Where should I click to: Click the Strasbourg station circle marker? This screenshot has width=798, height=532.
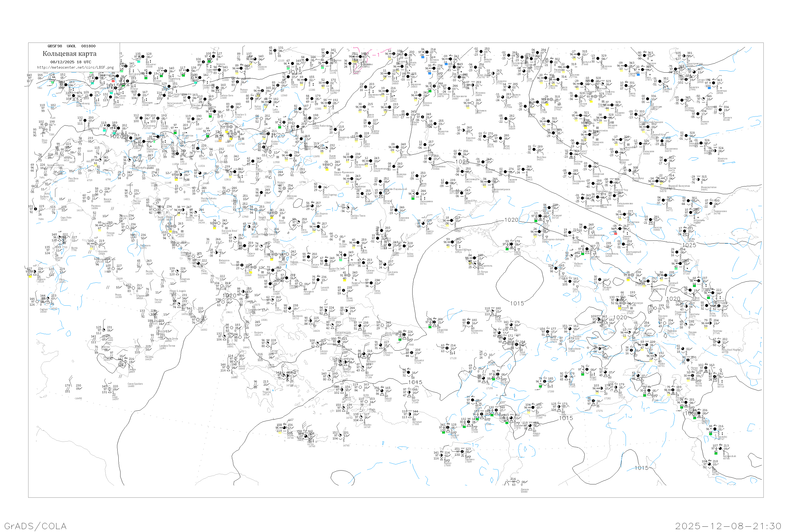tap(85, 120)
